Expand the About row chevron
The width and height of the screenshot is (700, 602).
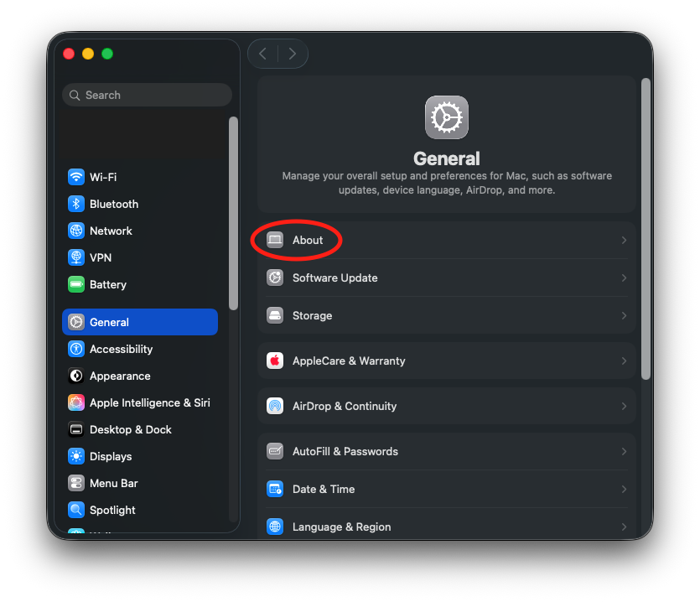point(624,240)
